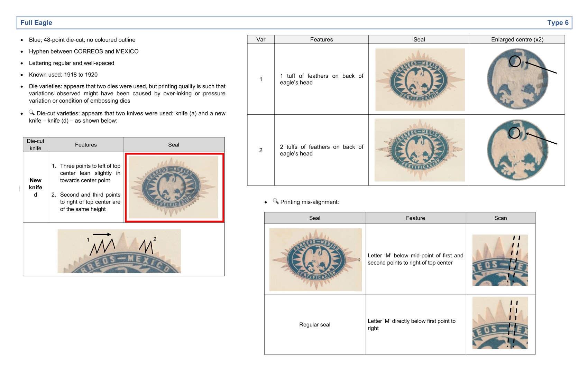588x380 pixels.
Task: Open the variety 2 seal image
Action: click(420, 150)
